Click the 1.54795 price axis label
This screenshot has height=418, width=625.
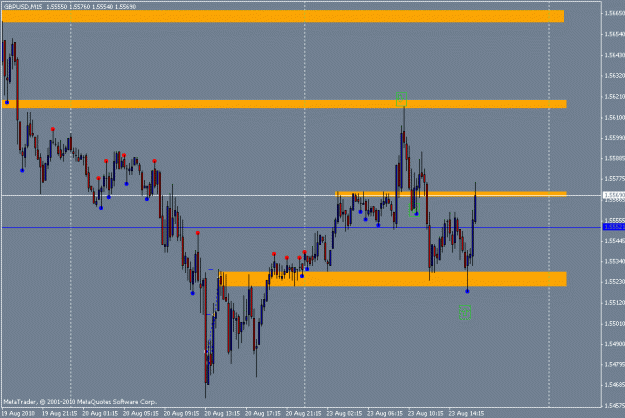pos(614,364)
